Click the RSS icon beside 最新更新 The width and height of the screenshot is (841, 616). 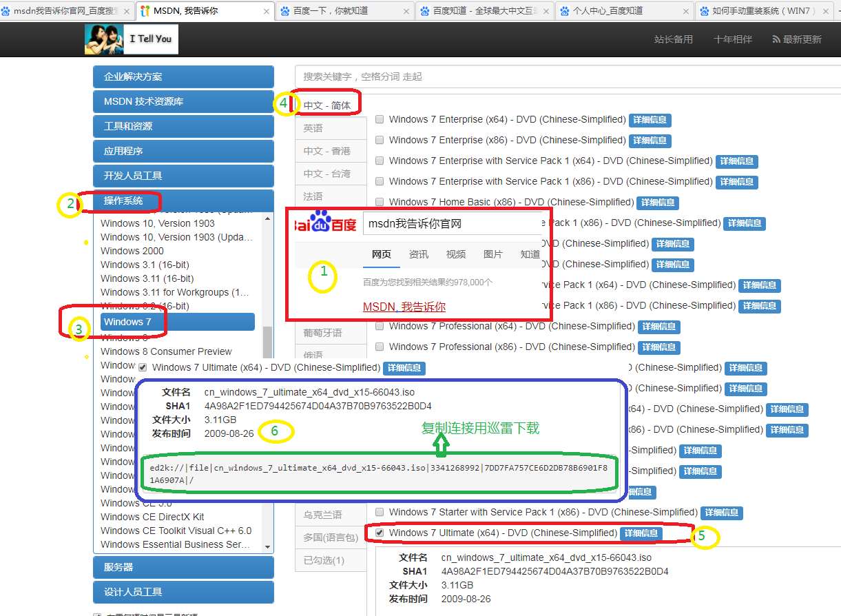[x=777, y=40]
